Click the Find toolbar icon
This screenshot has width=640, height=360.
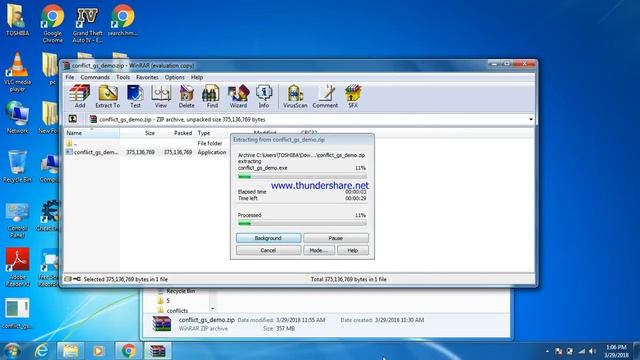click(212, 96)
